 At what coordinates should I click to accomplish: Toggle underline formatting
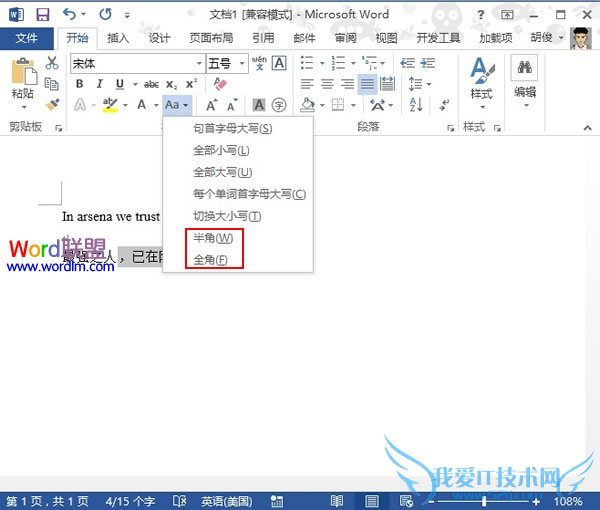120,84
